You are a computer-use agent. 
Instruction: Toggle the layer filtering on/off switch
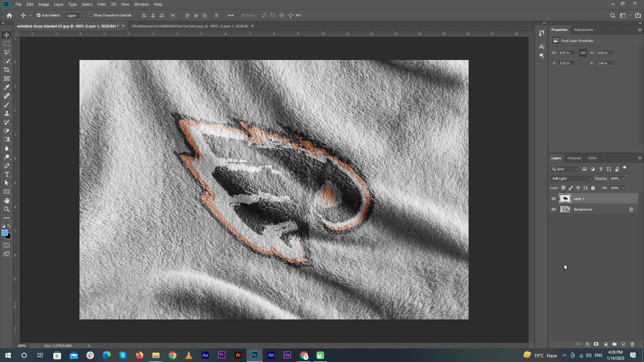624,168
